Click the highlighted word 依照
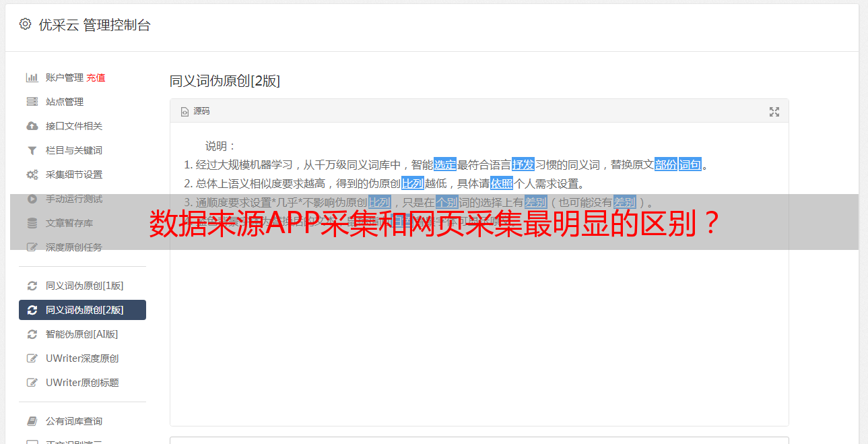Image resolution: width=868 pixels, height=444 pixels. click(x=502, y=183)
